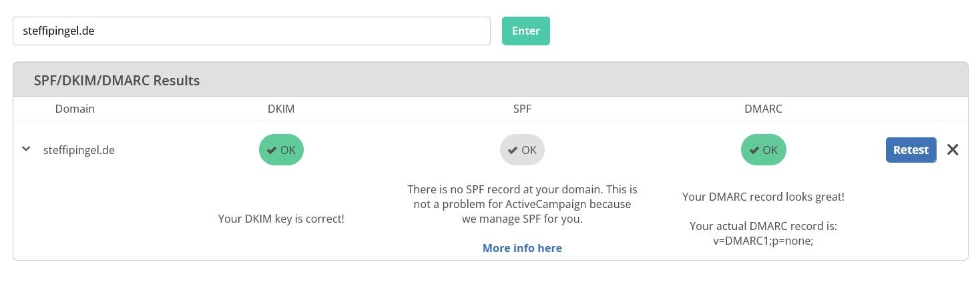
Task: Click 'Your actual DMARC record is:' label
Action: pos(763,226)
